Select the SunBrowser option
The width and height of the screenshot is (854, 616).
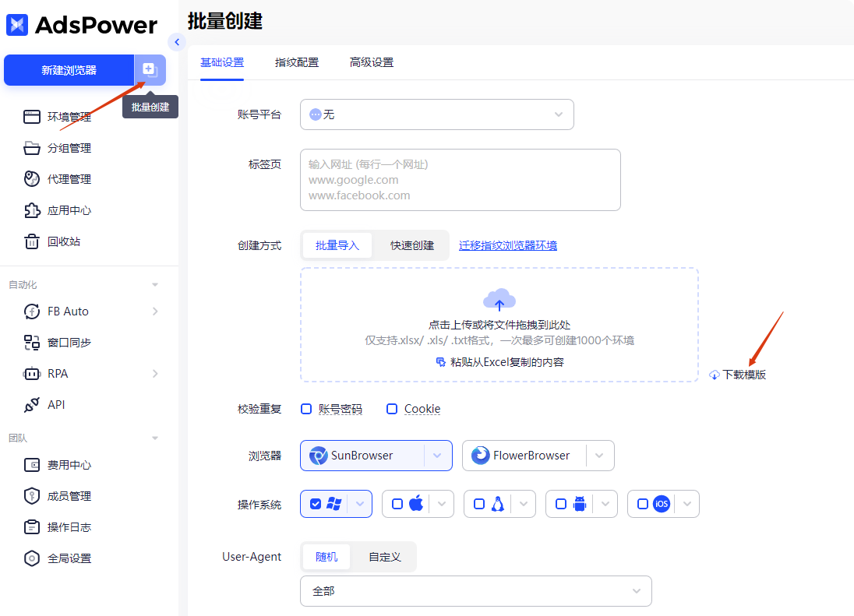coord(362,456)
